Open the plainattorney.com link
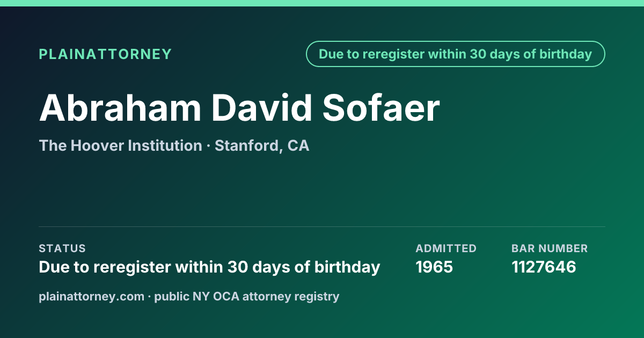644x338 pixels. pos(92,296)
